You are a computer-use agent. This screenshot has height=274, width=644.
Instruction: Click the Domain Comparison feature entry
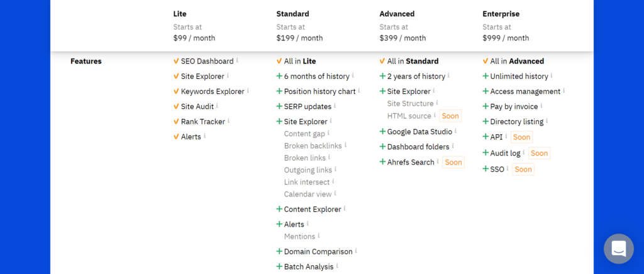[x=318, y=251]
